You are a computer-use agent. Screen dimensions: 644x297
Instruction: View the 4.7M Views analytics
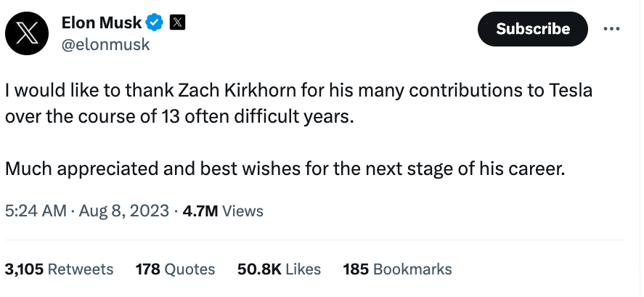223,211
